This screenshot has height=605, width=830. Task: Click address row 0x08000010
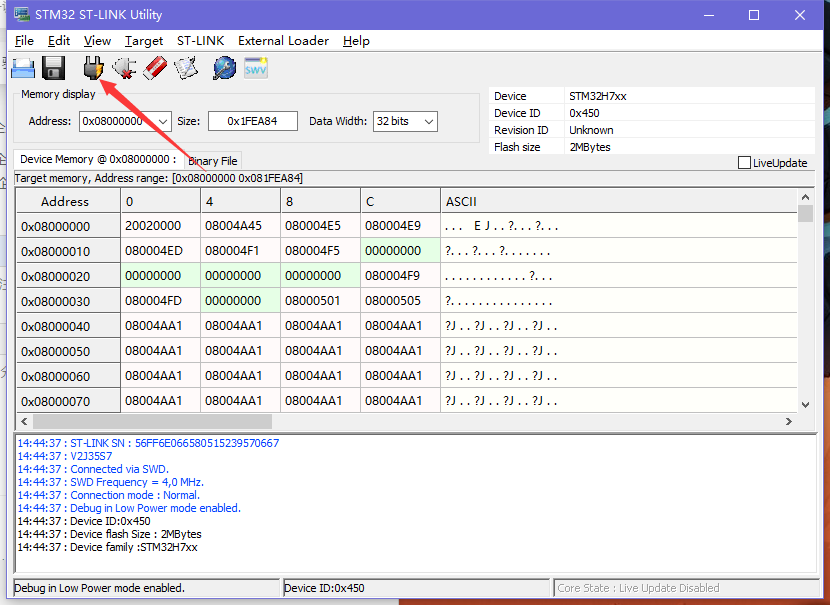[x=68, y=251]
